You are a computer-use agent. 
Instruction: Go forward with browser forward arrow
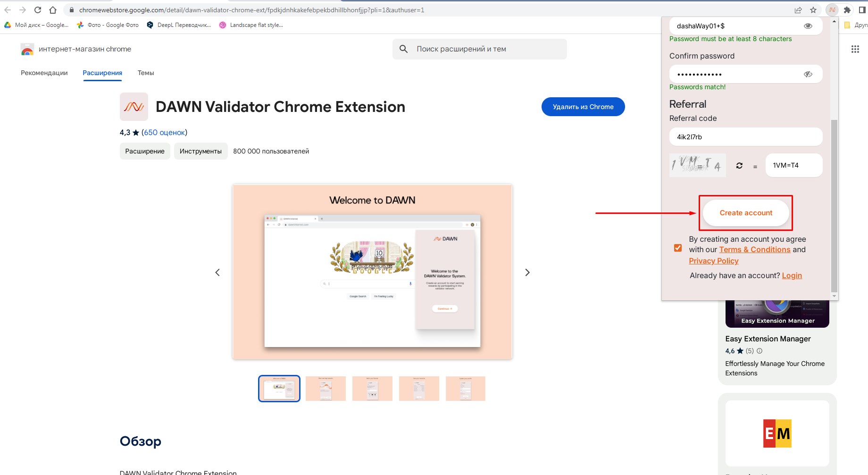pos(22,10)
